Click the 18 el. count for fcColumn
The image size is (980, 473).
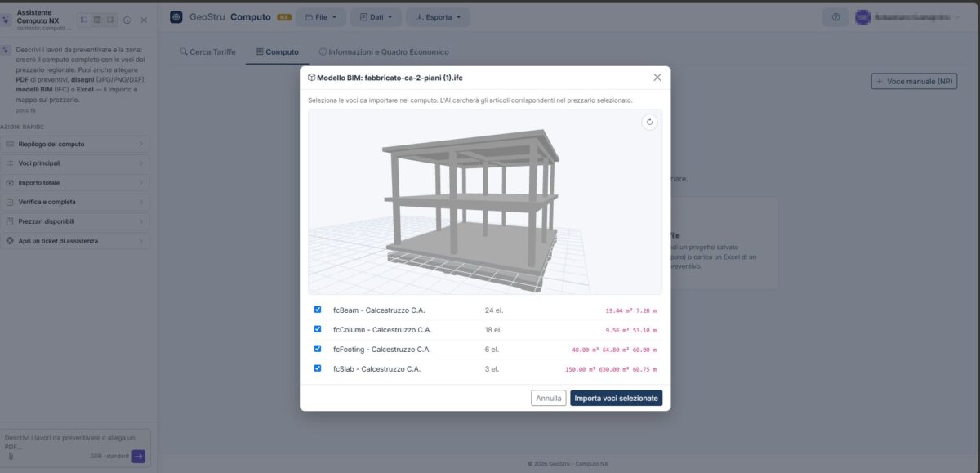(x=493, y=330)
